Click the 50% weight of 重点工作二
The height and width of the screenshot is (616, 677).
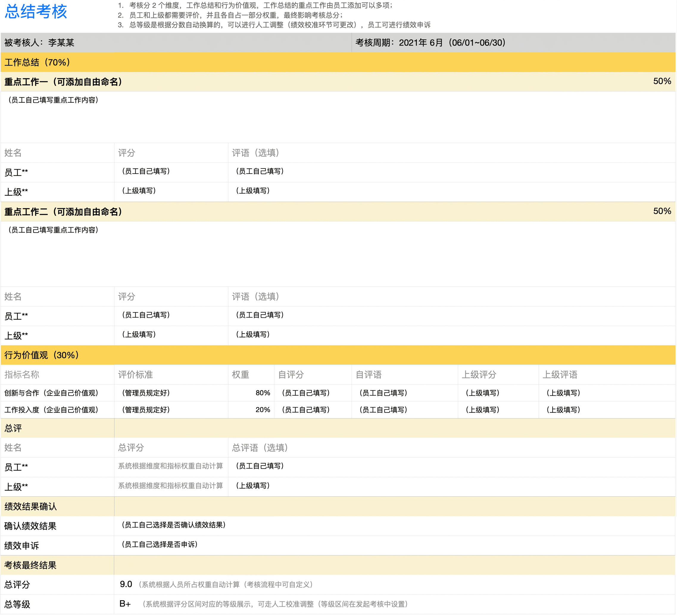tap(662, 211)
